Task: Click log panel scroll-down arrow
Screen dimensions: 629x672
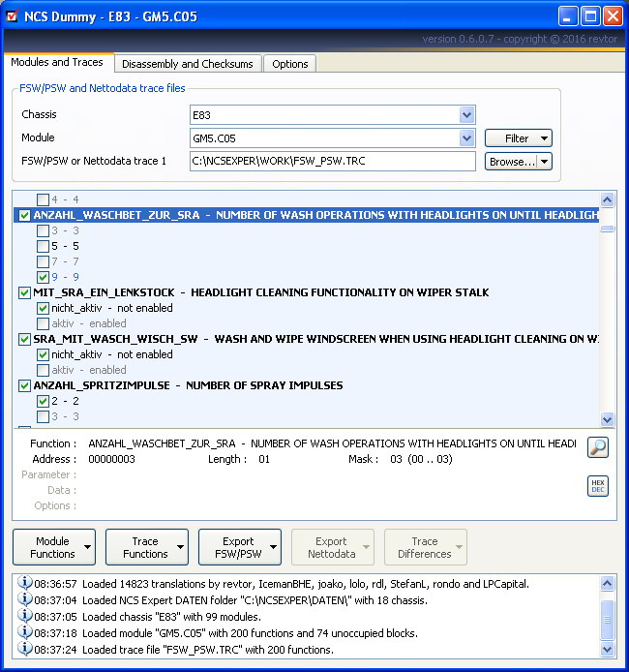Action: point(607,650)
